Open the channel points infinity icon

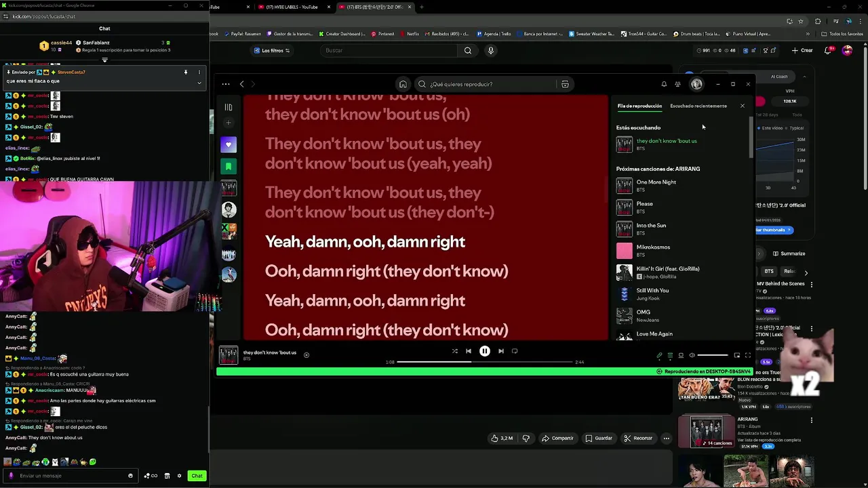coord(151,476)
